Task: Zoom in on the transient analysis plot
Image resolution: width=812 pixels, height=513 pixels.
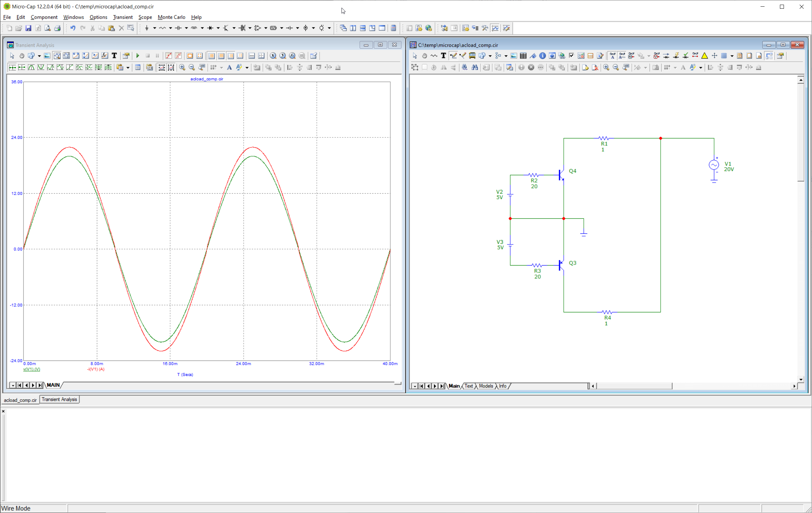Action: pos(182,68)
